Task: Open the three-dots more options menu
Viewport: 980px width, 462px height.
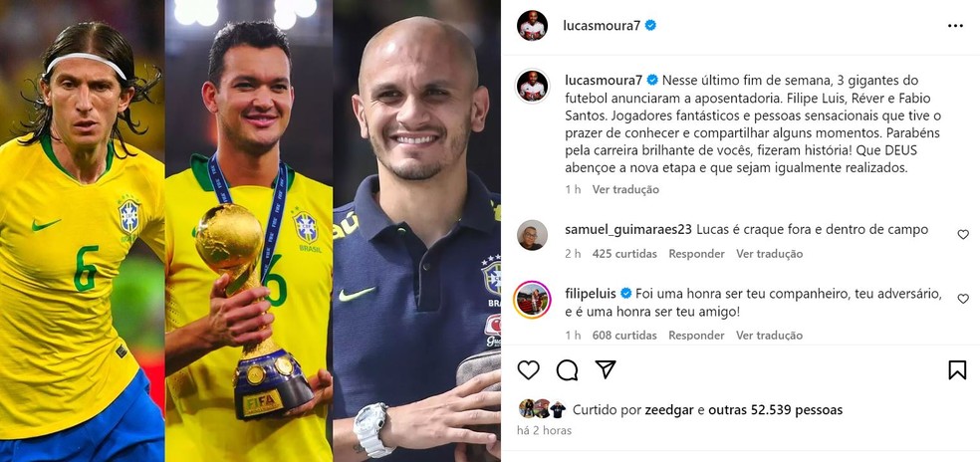Action: [x=955, y=26]
